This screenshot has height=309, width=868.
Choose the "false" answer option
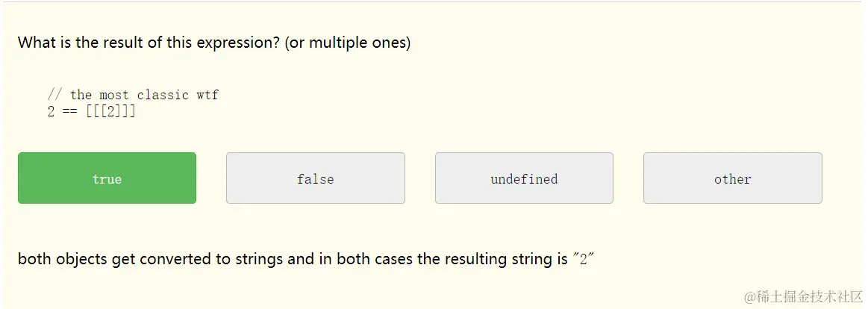point(315,178)
